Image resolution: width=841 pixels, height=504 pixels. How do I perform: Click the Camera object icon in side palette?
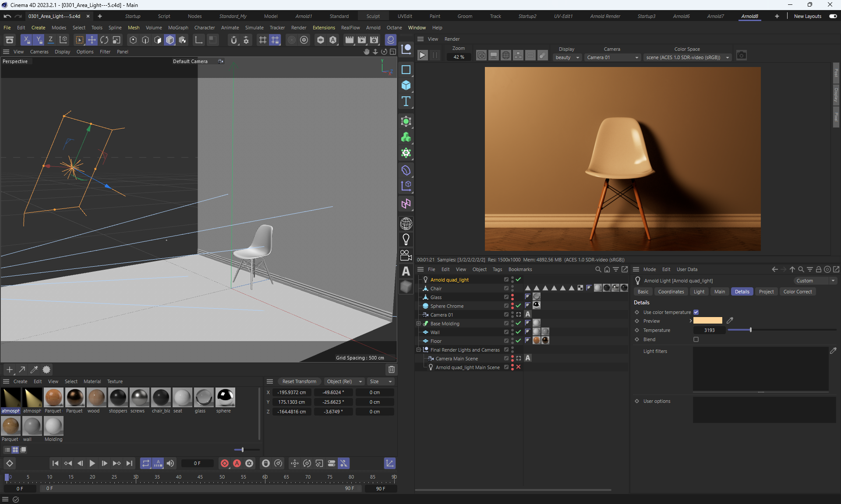406,255
